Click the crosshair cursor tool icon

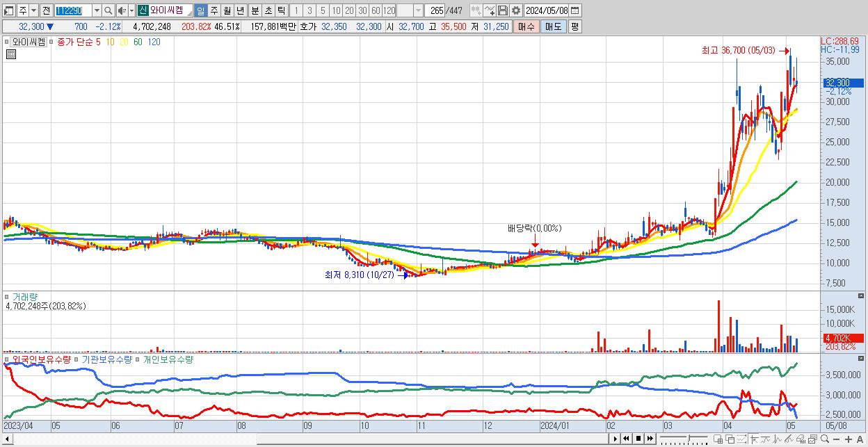coord(755,439)
